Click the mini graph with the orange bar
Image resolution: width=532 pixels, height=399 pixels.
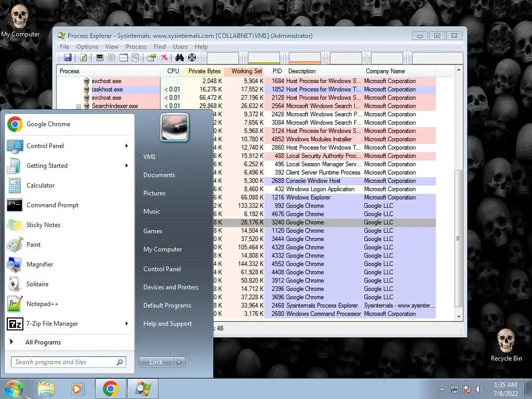tap(305, 58)
